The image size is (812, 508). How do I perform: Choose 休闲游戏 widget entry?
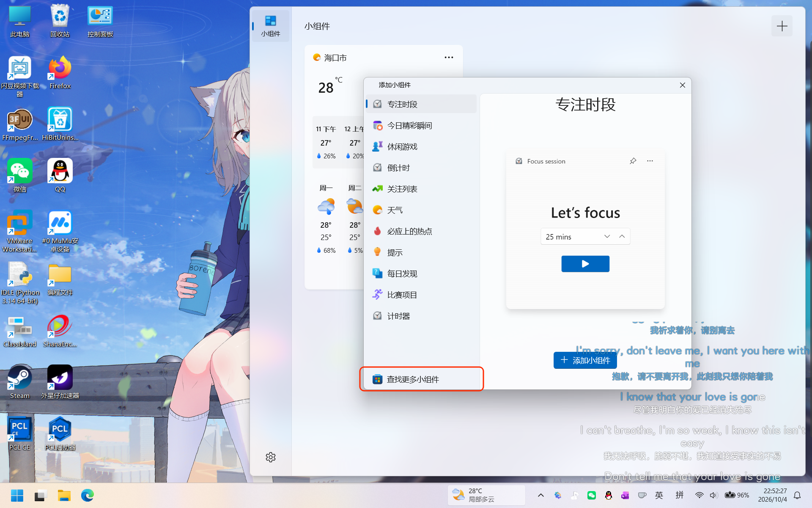(421, 146)
